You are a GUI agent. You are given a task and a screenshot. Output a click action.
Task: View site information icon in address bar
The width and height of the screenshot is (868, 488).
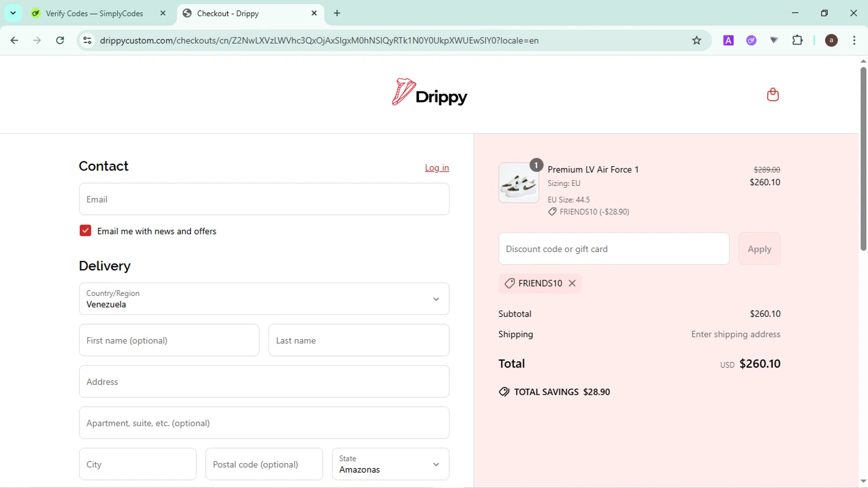[87, 41]
